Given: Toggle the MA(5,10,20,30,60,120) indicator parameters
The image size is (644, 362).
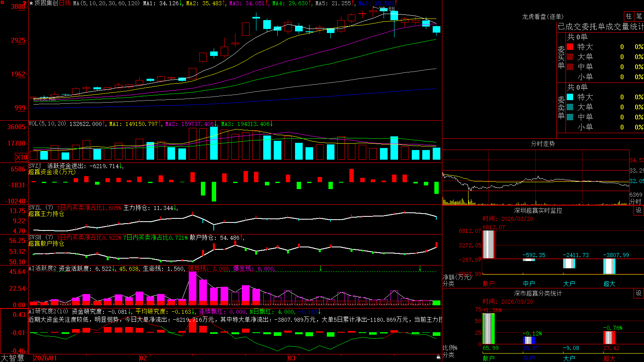Looking at the screenshot, I should [106, 3].
